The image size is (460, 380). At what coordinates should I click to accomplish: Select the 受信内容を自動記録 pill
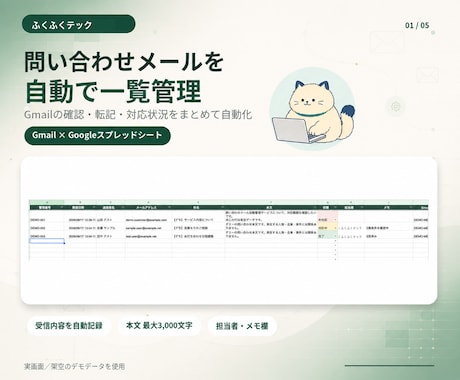coord(69,326)
